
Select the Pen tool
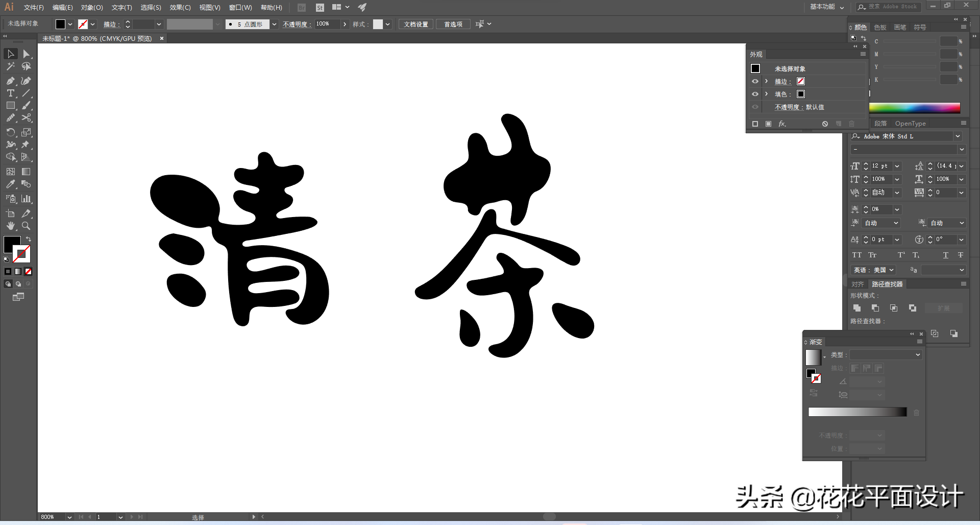11,81
